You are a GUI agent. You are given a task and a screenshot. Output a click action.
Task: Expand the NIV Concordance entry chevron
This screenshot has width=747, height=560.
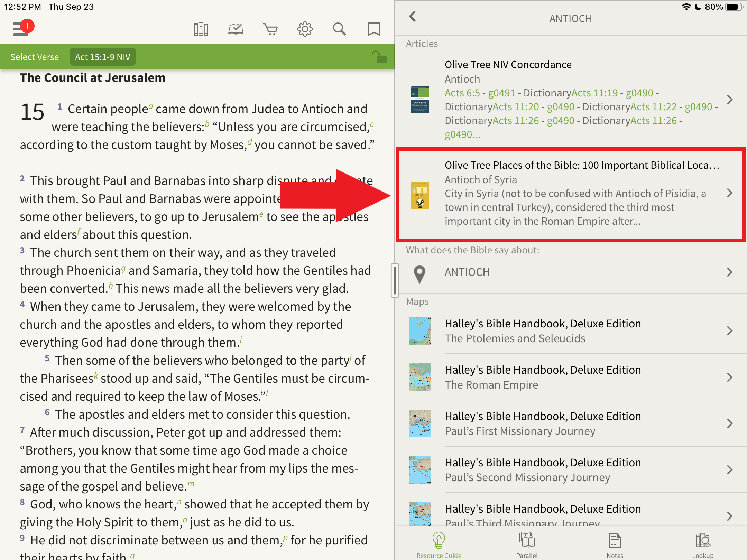click(x=730, y=100)
